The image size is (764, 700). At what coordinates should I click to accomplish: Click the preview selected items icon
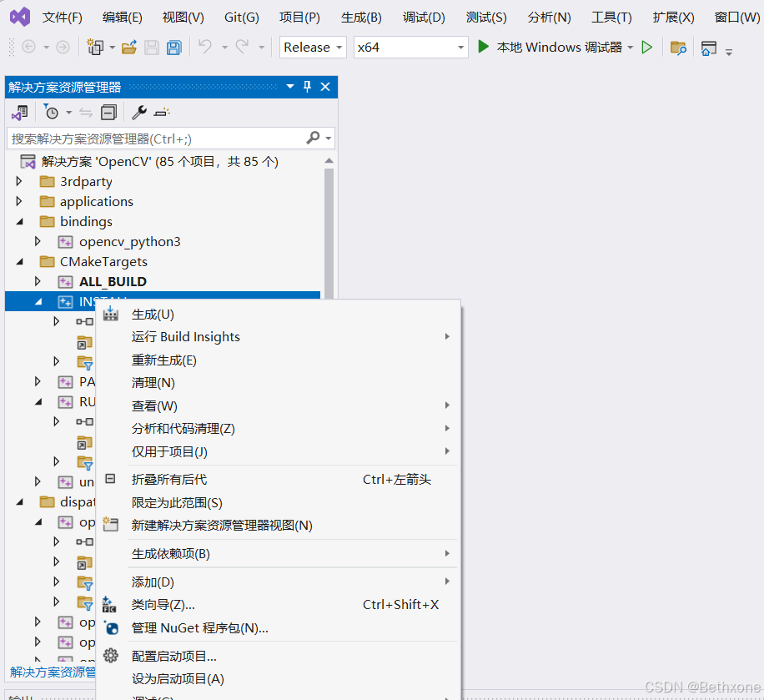click(162, 113)
